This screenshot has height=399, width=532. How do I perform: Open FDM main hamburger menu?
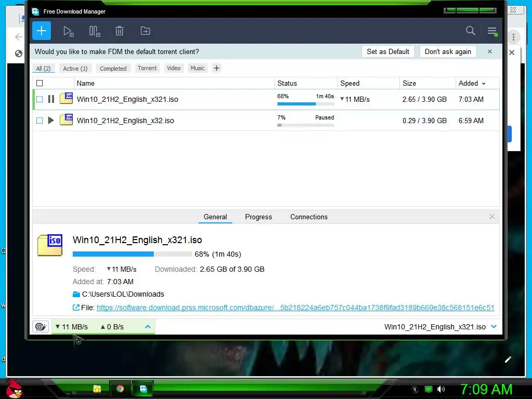pyautogui.click(x=493, y=31)
